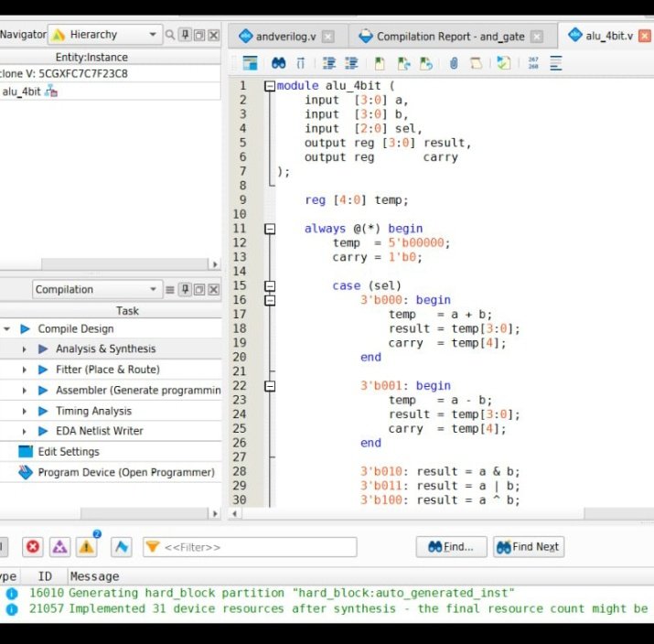The height and width of the screenshot is (644, 654).
Task: Click the messages Filter input field
Action: tap(250, 546)
